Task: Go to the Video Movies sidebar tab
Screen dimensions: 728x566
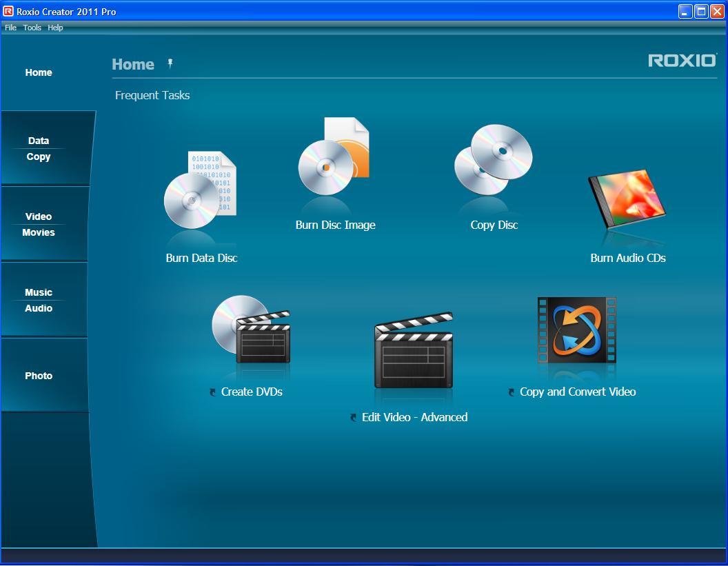Action: click(39, 224)
